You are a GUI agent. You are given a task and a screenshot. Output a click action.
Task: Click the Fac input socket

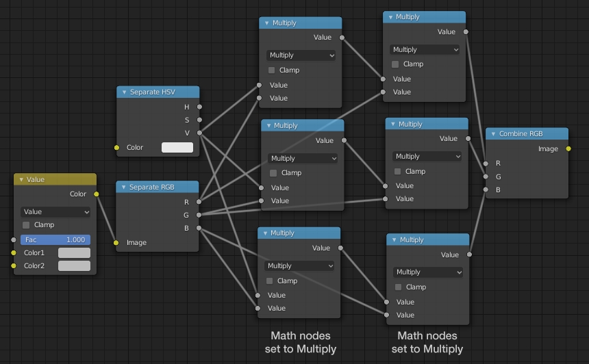tap(14, 239)
